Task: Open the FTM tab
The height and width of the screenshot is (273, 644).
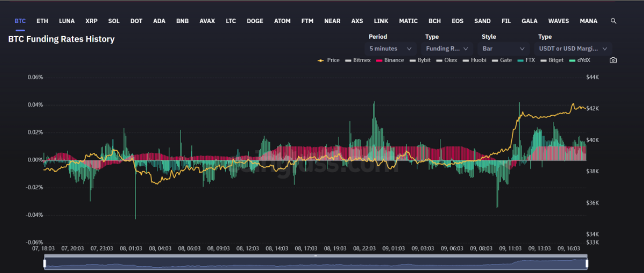Action: [x=308, y=21]
